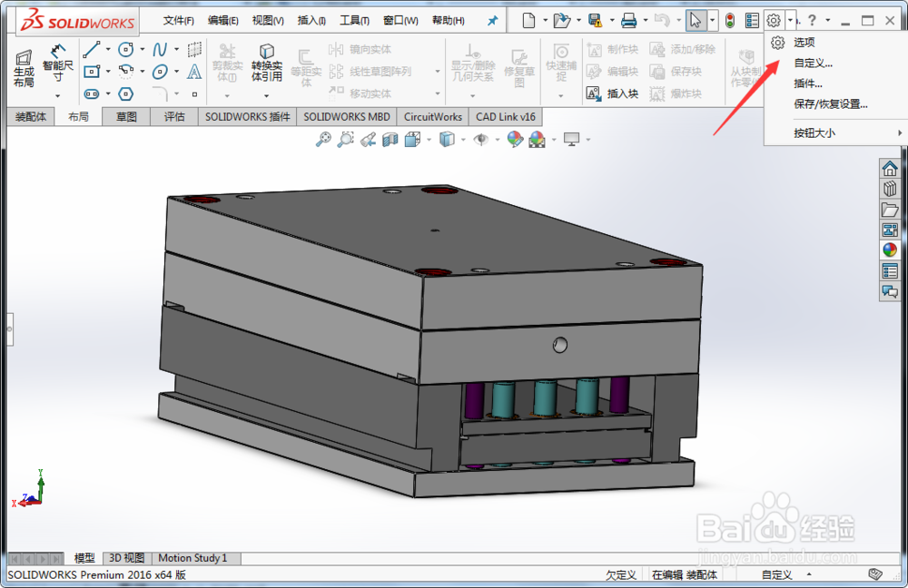
Task: Expand the Line tool dropdown arrow
Action: pos(108,50)
